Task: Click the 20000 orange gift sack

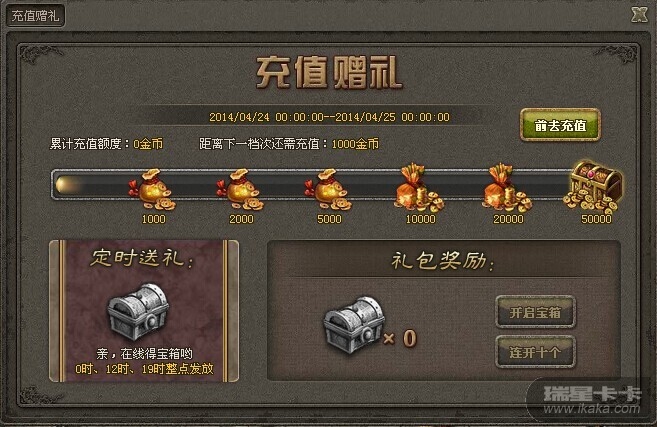Action: pyautogui.click(x=507, y=187)
